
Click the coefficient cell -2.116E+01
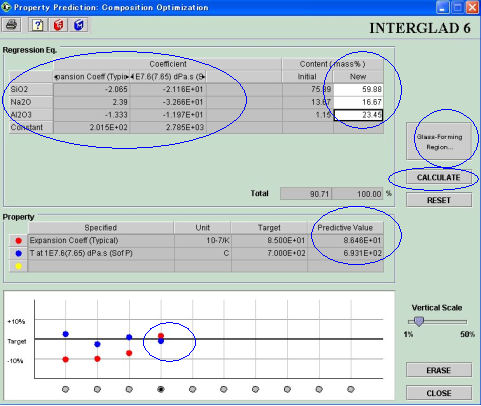(168, 89)
